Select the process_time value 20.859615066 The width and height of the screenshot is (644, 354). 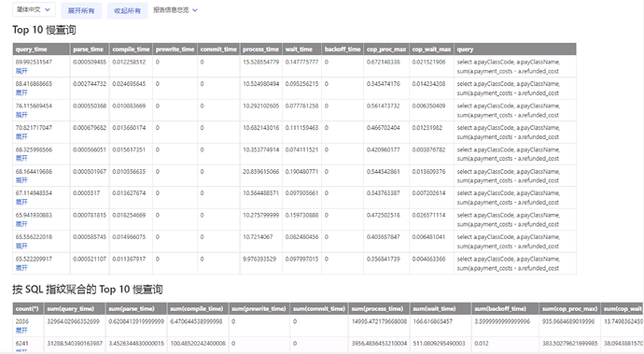260,172
